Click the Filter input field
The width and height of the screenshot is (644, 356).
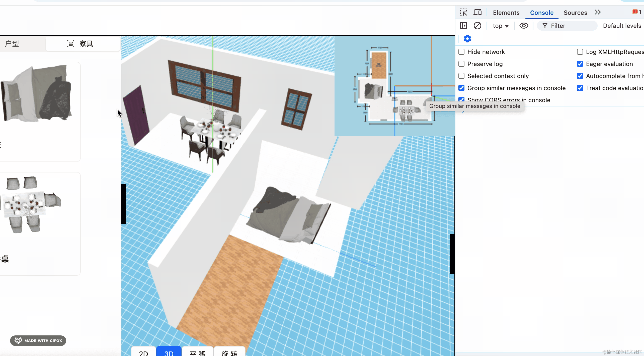(x=567, y=26)
